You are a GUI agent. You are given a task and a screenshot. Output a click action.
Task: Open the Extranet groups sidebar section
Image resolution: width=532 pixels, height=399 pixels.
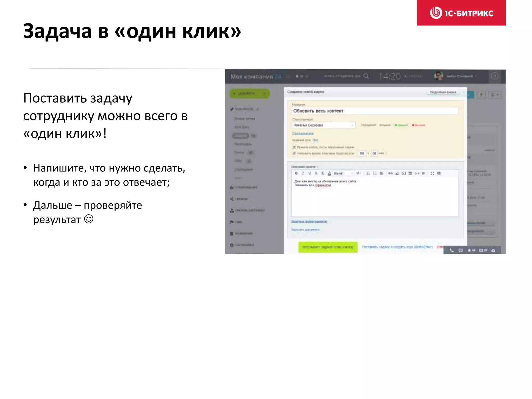(247, 210)
